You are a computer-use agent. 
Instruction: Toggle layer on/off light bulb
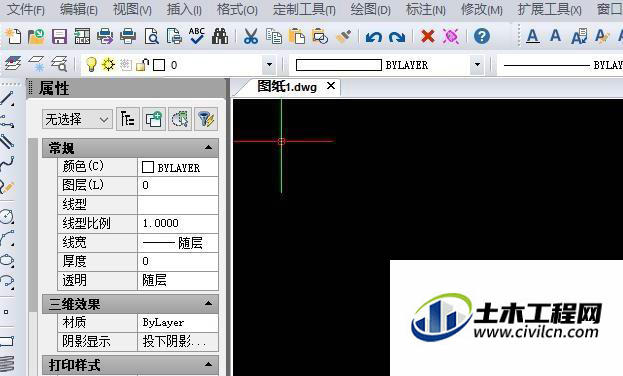click(x=91, y=64)
